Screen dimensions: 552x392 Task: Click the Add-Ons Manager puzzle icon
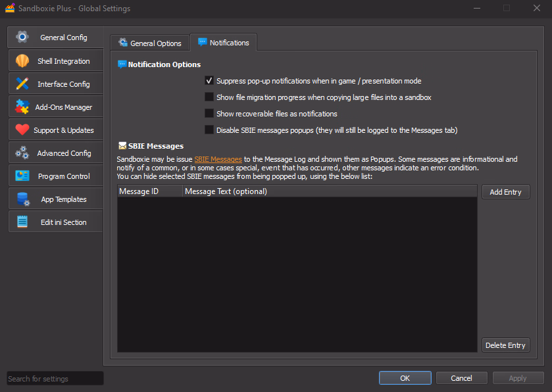22,107
